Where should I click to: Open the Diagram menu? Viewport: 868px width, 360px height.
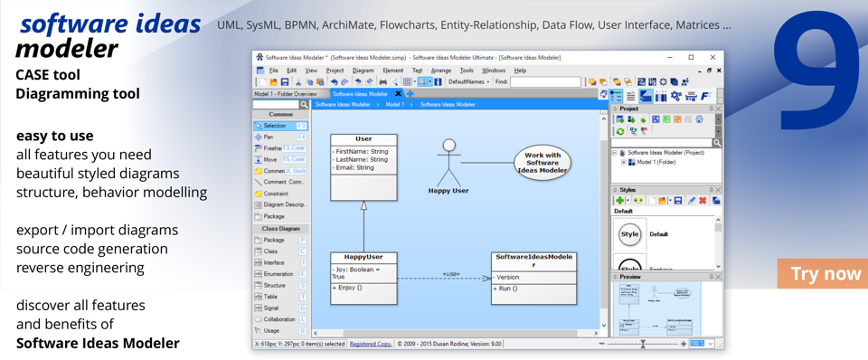[363, 71]
